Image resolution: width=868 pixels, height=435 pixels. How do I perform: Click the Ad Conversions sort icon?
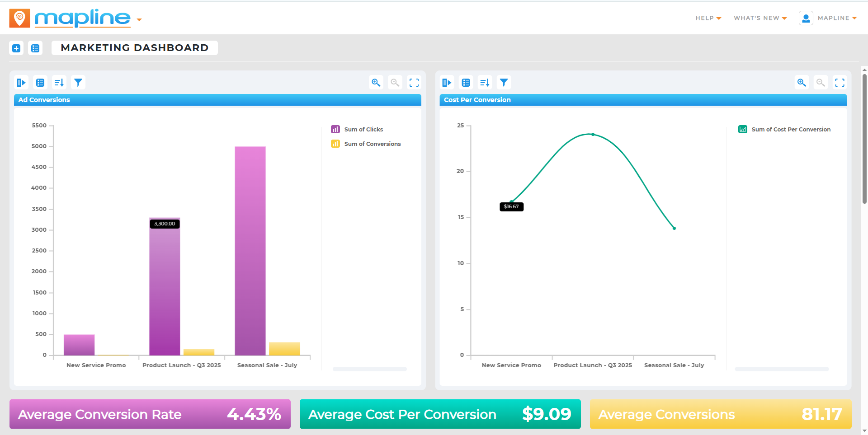tap(59, 83)
